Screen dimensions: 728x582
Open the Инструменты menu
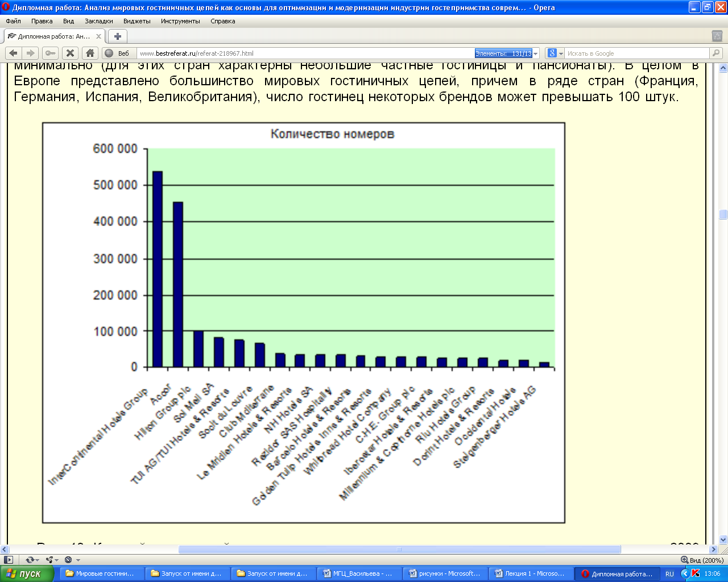pos(180,21)
